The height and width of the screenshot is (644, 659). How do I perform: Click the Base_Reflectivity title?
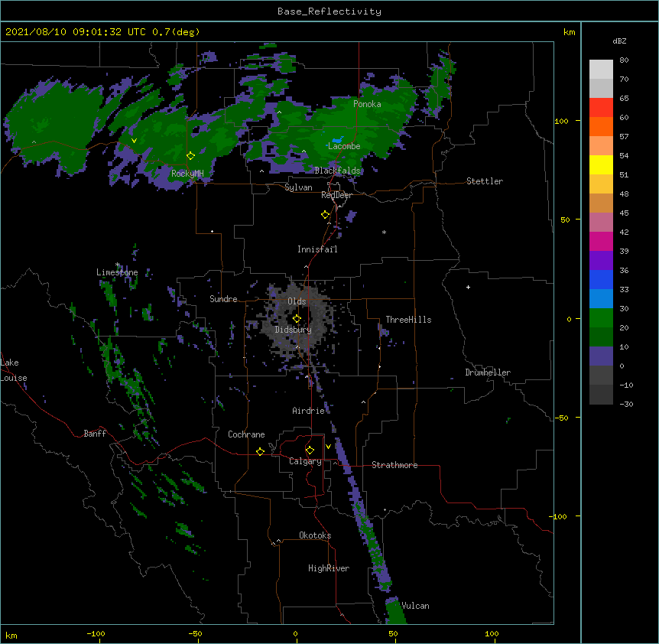329,11
